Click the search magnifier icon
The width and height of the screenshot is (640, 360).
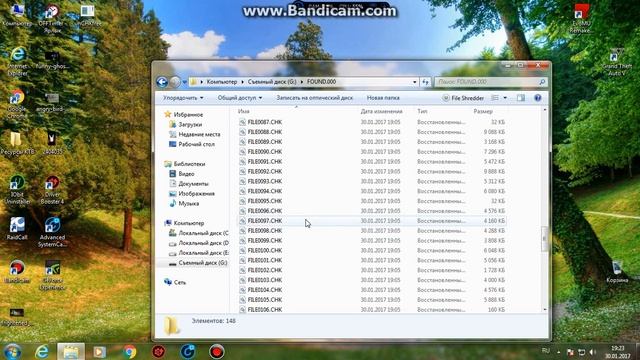(x=542, y=82)
